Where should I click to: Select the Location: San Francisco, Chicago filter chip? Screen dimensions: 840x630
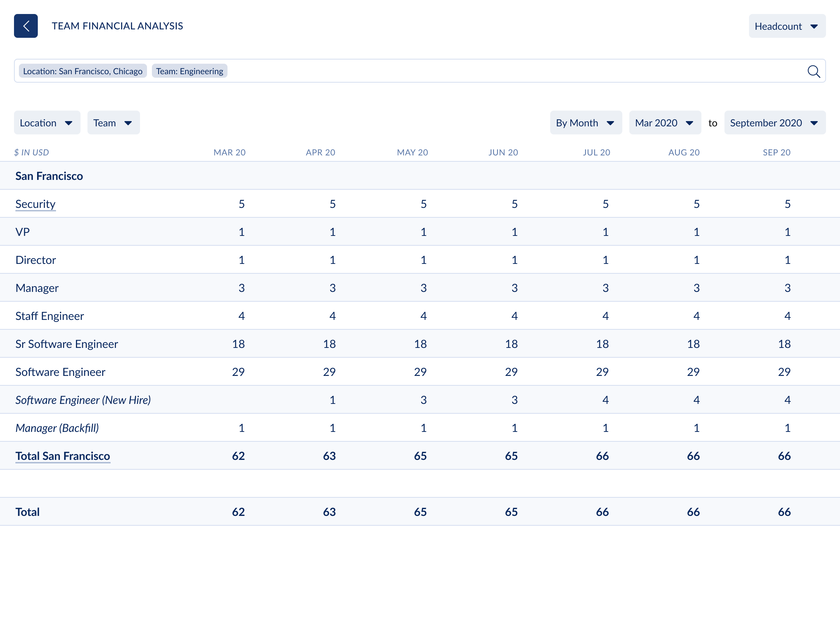coord(82,71)
